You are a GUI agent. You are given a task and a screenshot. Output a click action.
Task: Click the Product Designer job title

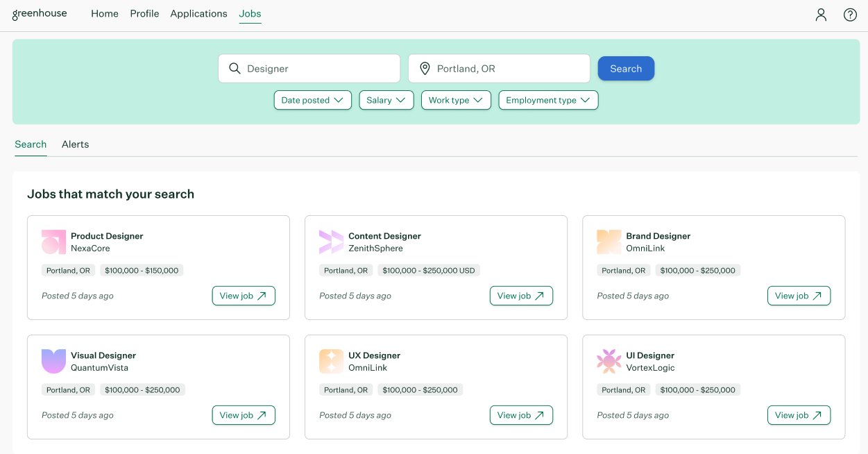pyautogui.click(x=107, y=236)
